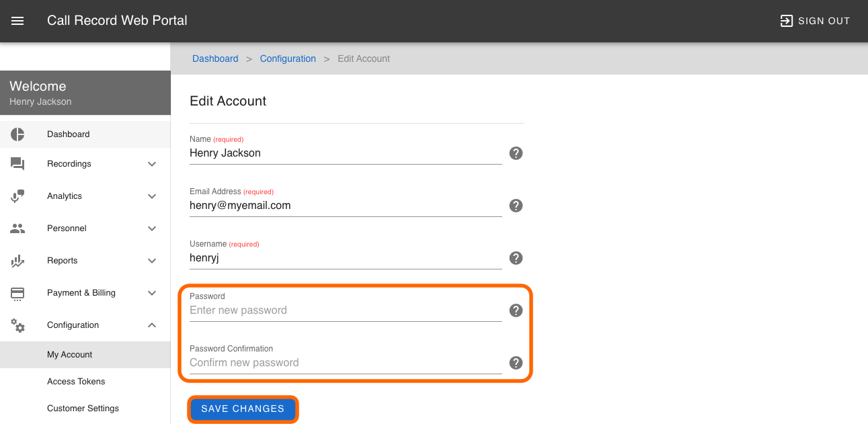The height and width of the screenshot is (424, 868).
Task: Follow the Dashboard breadcrumb link
Action: pyautogui.click(x=215, y=58)
